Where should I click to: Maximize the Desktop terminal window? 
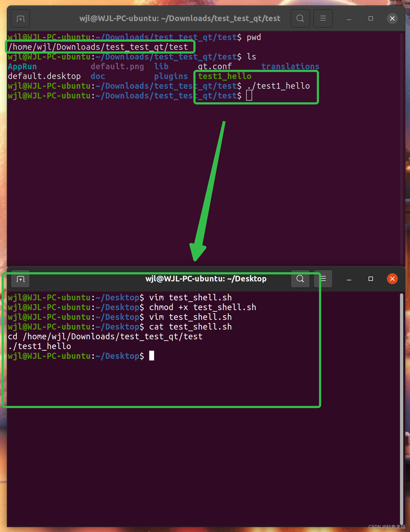point(371,279)
